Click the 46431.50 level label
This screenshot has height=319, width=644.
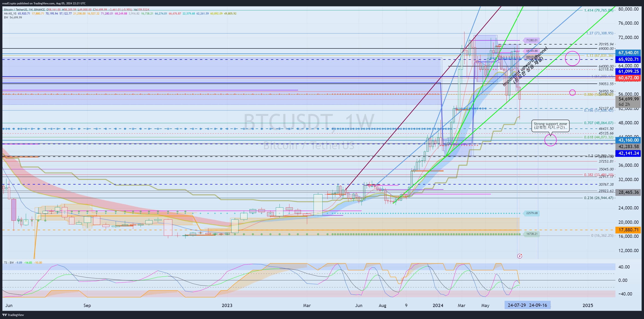606,129
